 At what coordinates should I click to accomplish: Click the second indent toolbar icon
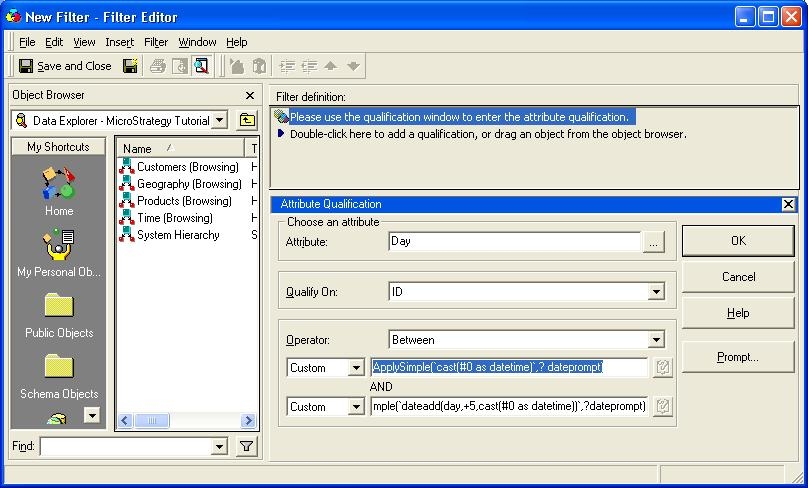(309, 66)
